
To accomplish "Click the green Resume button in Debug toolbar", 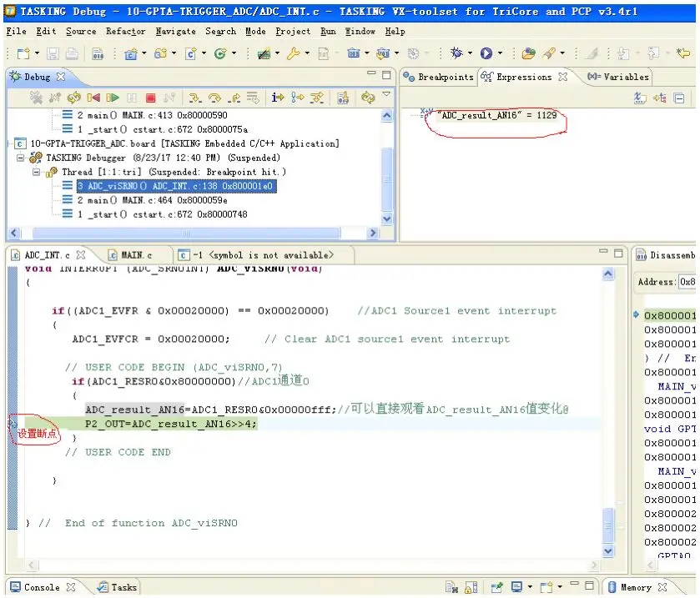I will pyautogui.click(x=113, y=98).
